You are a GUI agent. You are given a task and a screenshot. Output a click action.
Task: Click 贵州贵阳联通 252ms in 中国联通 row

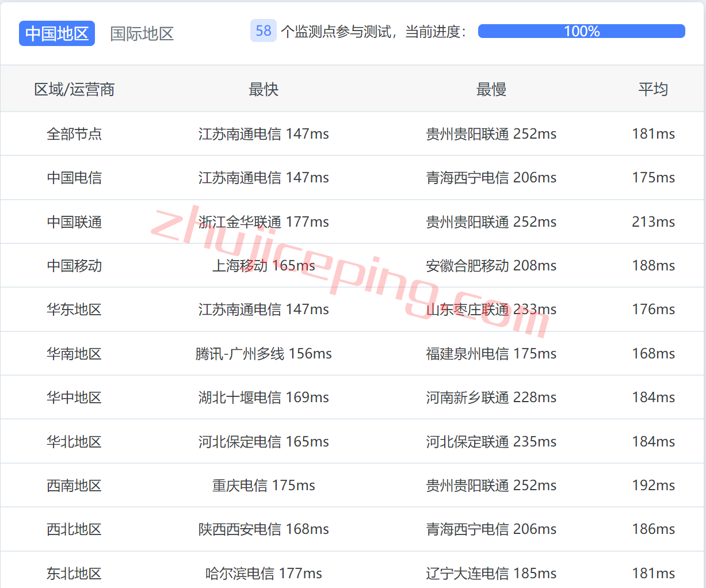[x=491, y=222]
